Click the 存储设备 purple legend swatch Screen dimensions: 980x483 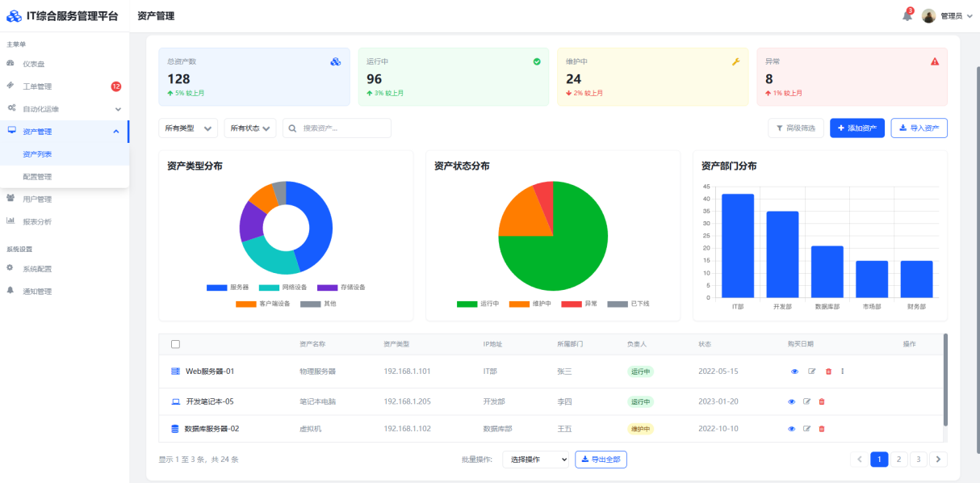pyautogui.click(x=327, y=288)
